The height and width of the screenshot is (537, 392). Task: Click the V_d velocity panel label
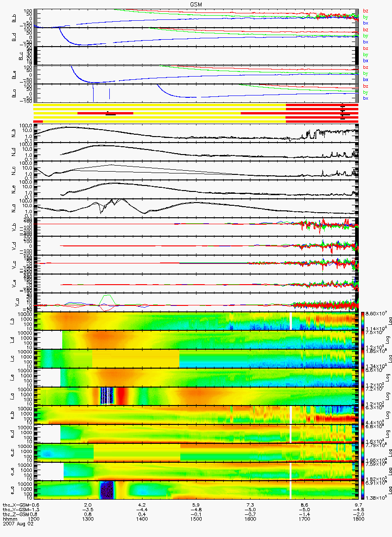pyautogui.click(x=14, y=245)
